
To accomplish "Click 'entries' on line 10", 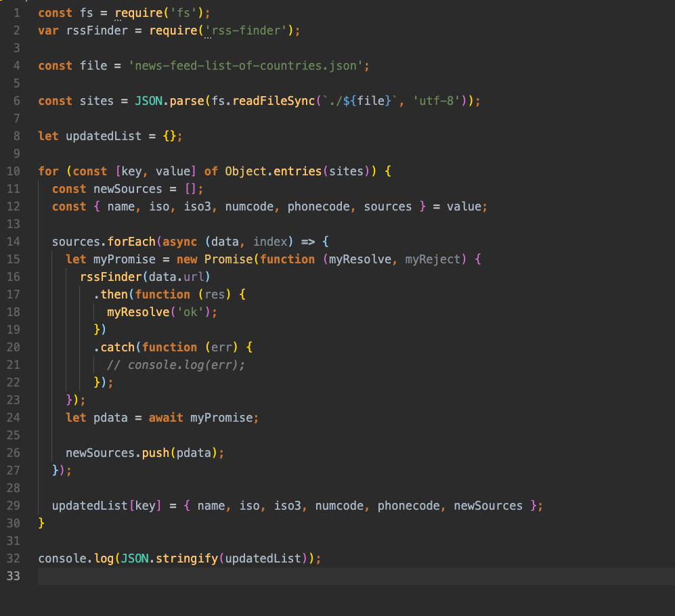I will click(x=297, y=171).
